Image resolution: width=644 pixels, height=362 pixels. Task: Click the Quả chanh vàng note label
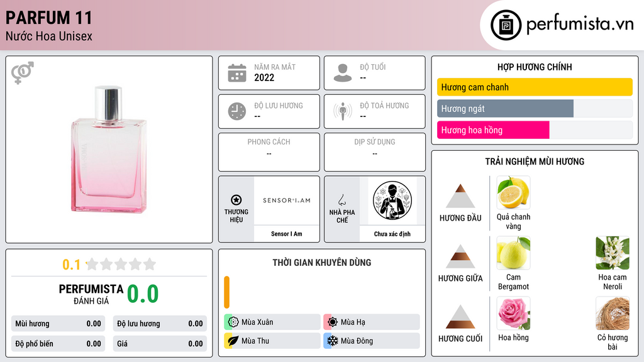[x=513, y=221]
